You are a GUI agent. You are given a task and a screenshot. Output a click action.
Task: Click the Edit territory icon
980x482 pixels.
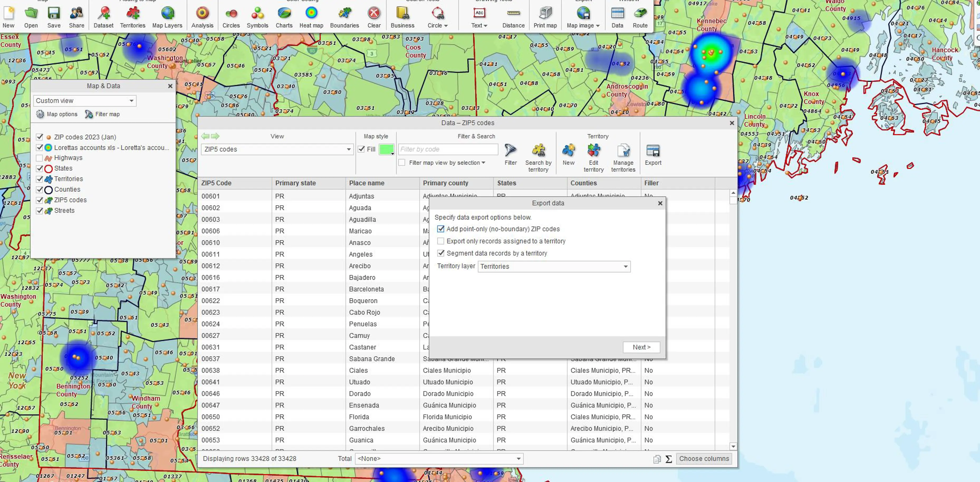coord(593,150)
